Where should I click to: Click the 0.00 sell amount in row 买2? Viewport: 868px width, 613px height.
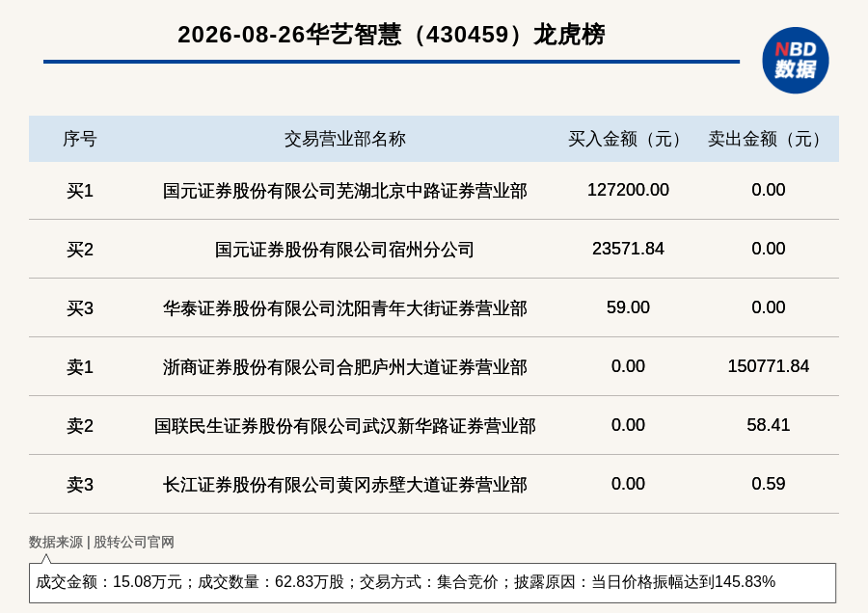pyautogui.click(x=768, y=249)
